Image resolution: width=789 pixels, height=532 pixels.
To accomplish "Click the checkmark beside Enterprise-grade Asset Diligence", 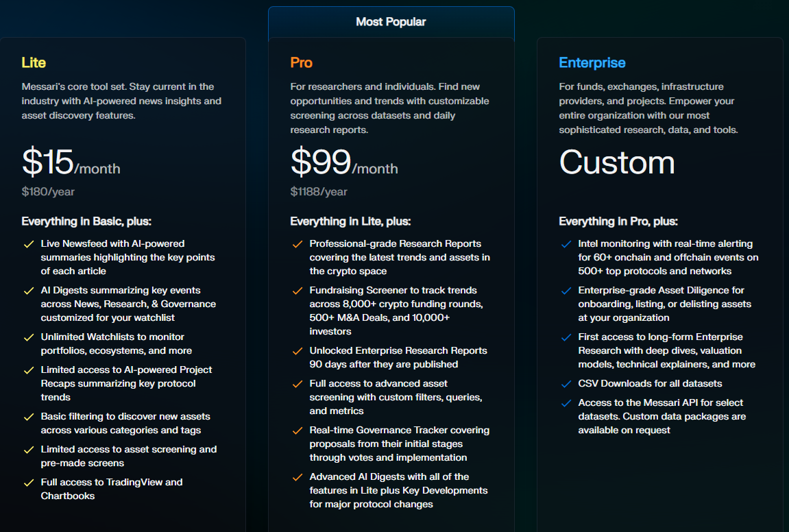I will pos(566,291).
